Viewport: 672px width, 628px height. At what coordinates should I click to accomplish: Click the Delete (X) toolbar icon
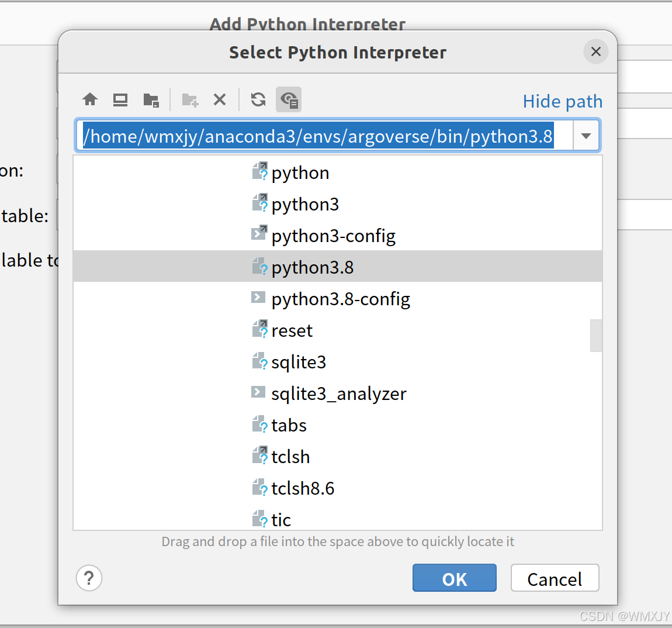[x=220, y=99]
